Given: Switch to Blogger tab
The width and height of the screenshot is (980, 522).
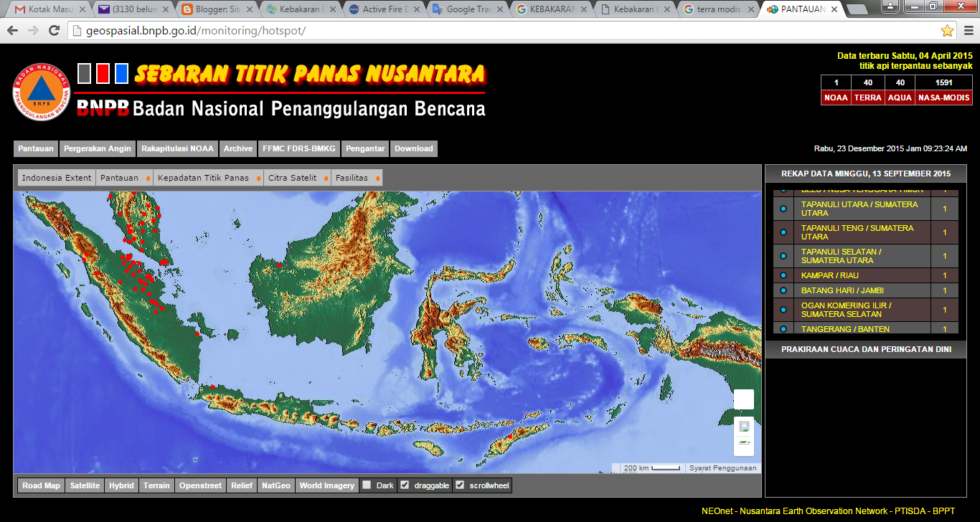Looking at the screenshot, I should pyautogui.click(x=217, y=9).
